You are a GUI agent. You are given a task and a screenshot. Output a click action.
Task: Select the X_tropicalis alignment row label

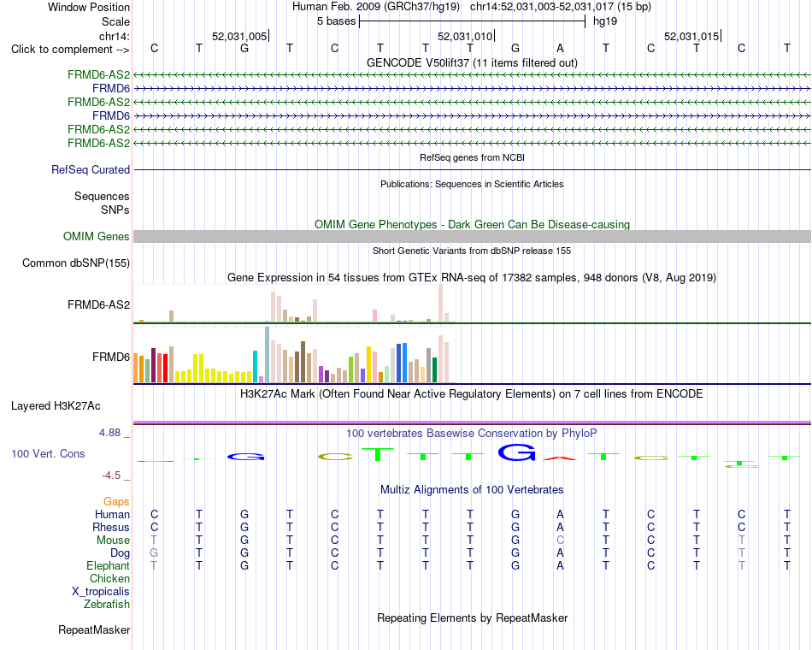tap(101, 592)
